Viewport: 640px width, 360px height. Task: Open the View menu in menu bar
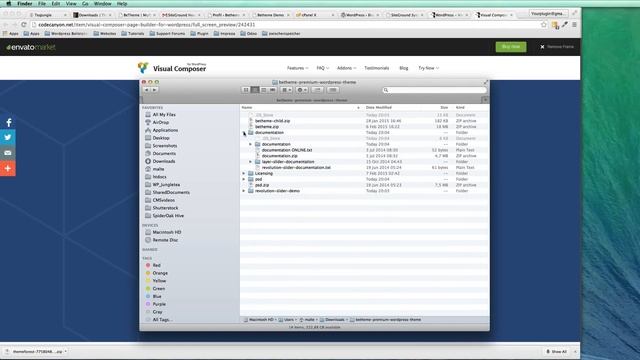tap(71, 4)
